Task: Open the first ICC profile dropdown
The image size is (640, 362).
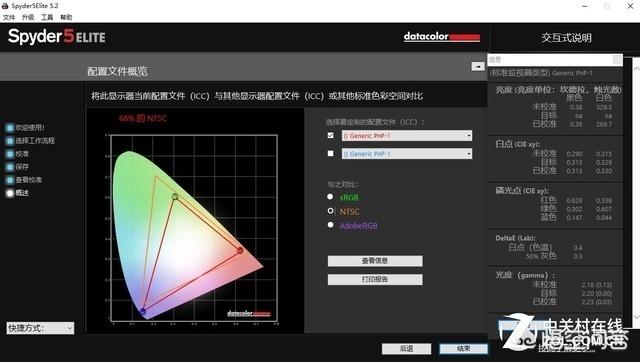Action: (x=407, y=135)
